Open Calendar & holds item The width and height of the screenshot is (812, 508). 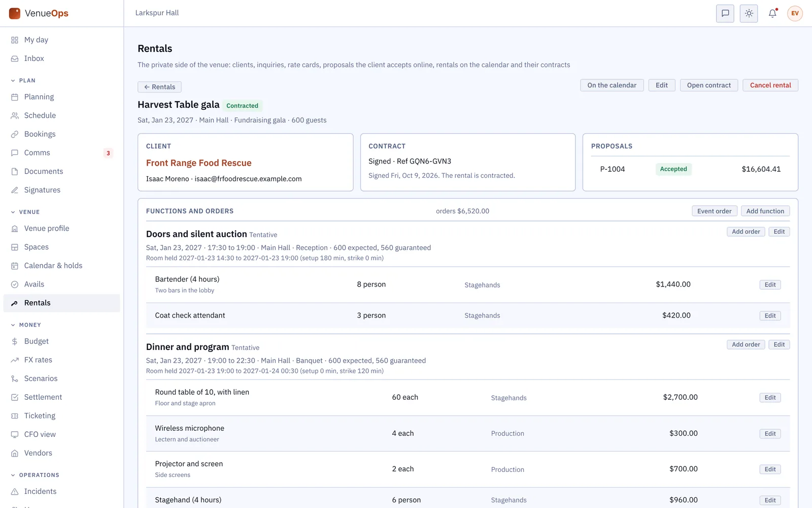[61, 266]
